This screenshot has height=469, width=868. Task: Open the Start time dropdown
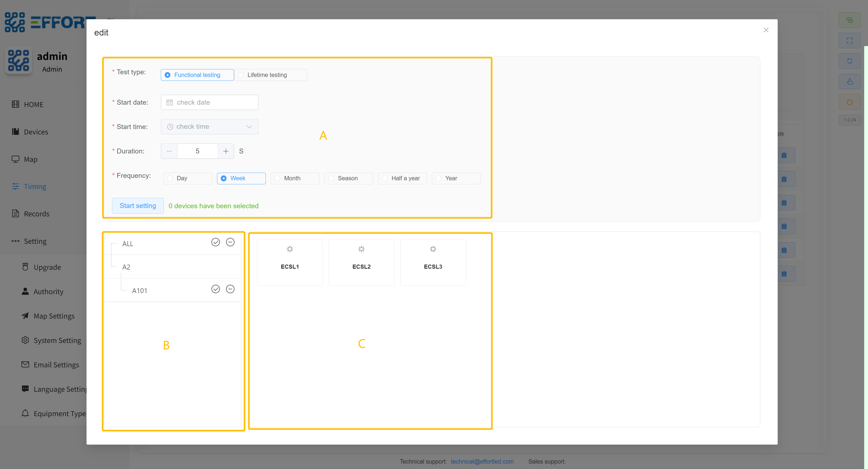[209, 127]
